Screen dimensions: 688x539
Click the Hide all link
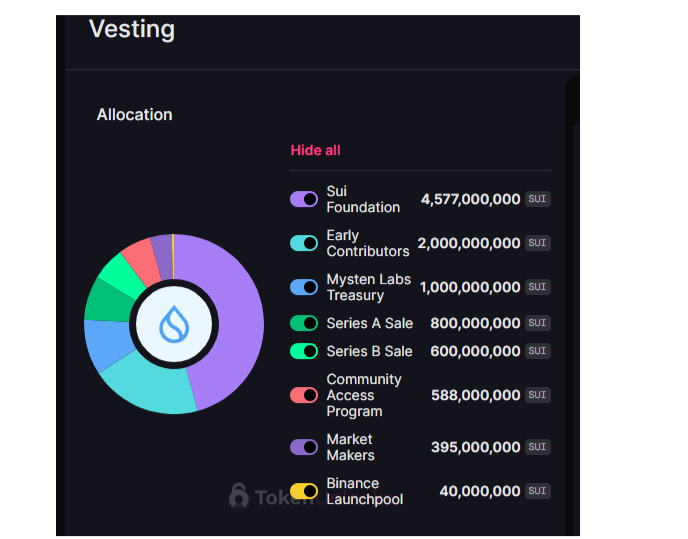pyautogui.click(x=315, y=150)
